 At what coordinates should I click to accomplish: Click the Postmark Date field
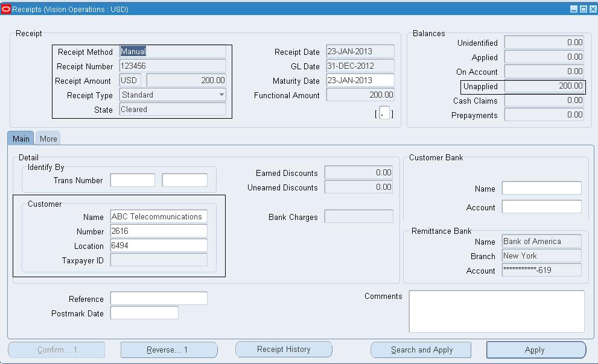click(x=144, y=312)
